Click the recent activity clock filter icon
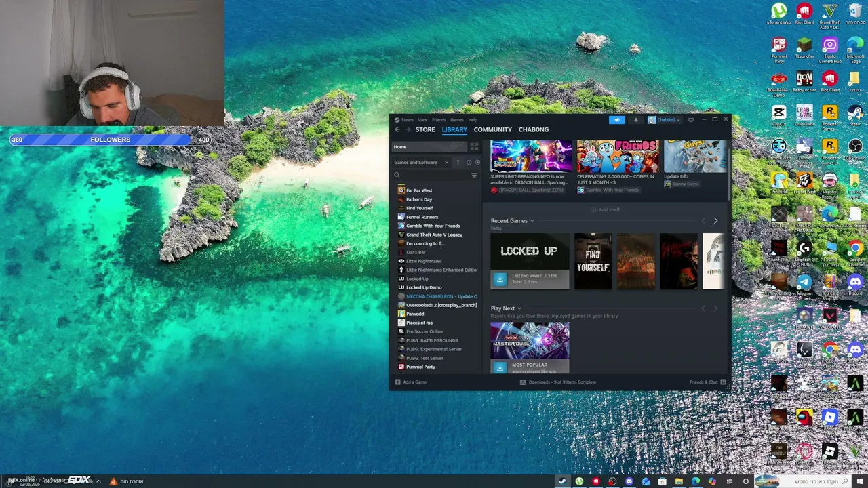 pos(469,163)
